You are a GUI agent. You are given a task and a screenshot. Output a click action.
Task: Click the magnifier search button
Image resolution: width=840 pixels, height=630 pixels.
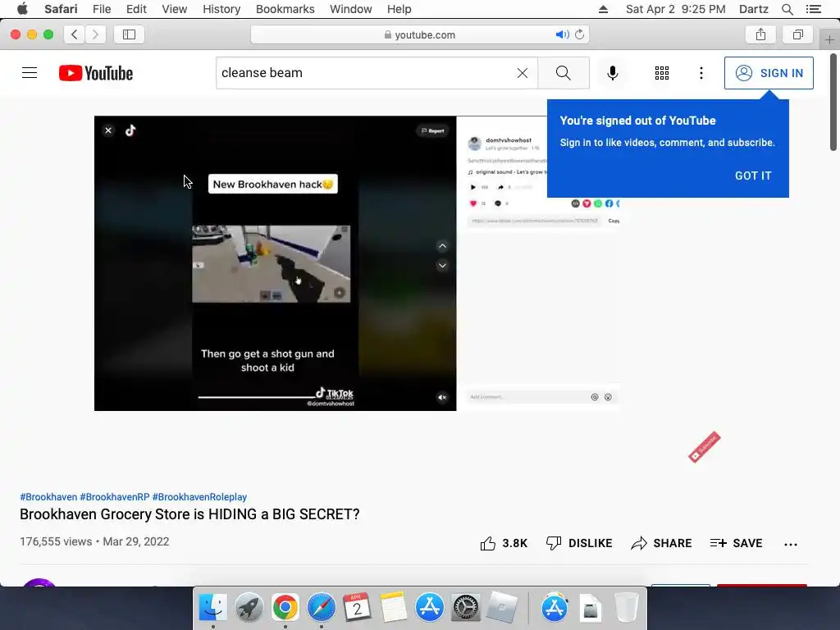563,73
